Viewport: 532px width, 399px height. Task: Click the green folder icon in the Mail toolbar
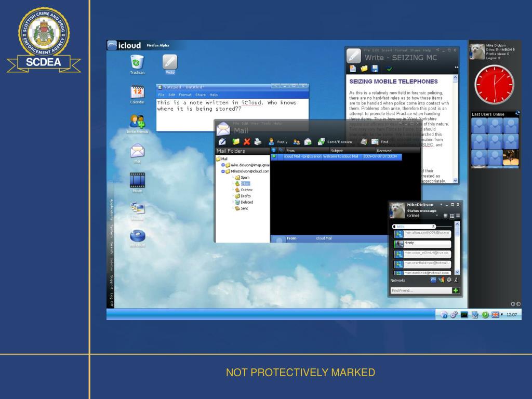(x=235, y=141)
